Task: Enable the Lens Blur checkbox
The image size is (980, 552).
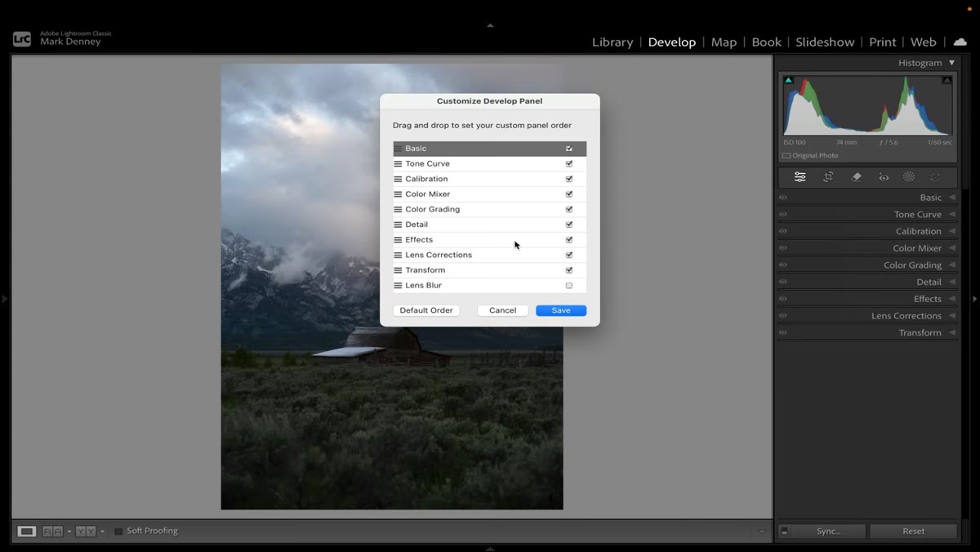Action: [569, 286]
